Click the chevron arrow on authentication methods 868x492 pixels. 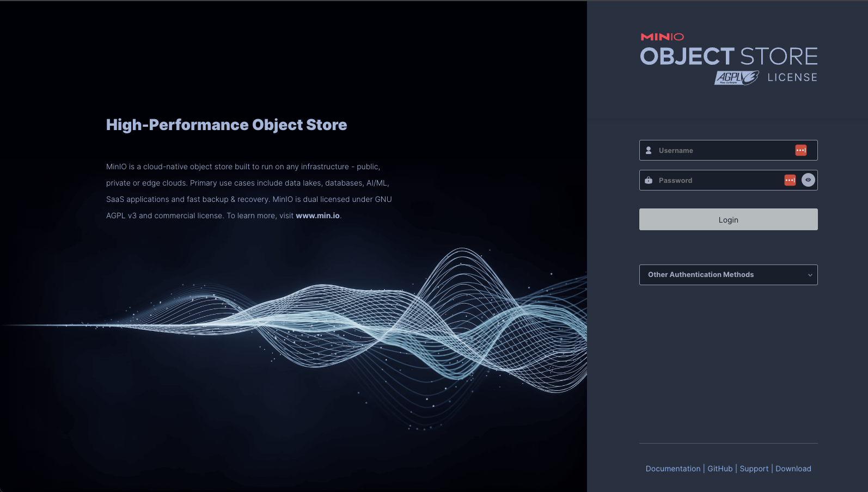(810, 275)
